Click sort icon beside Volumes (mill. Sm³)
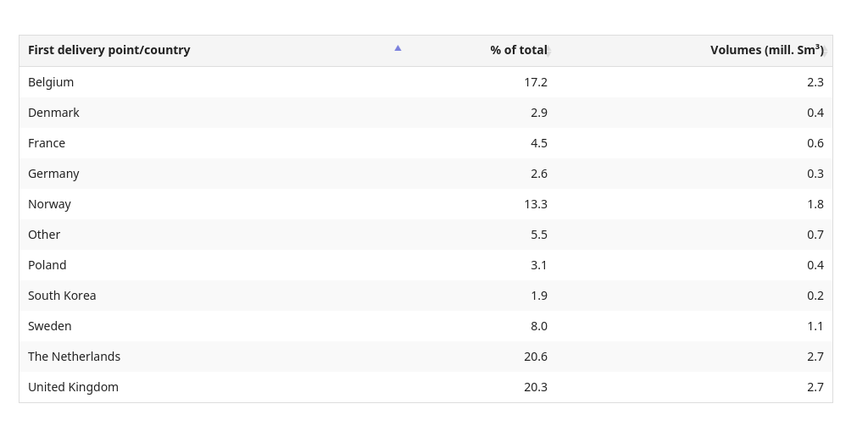868x437 pixels. pyautogui.click(x=825, y=52)
